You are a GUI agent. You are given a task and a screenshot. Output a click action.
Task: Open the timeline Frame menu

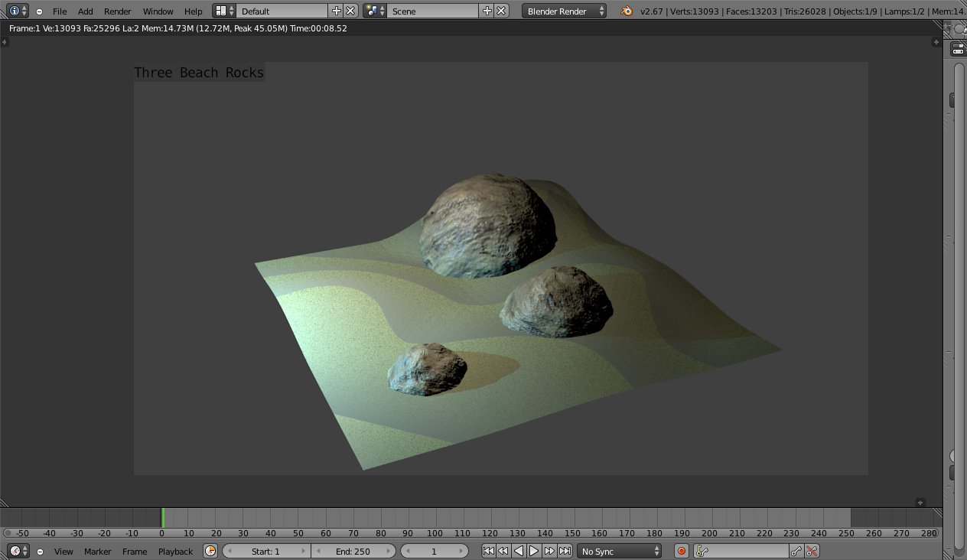tap(135, 552)
